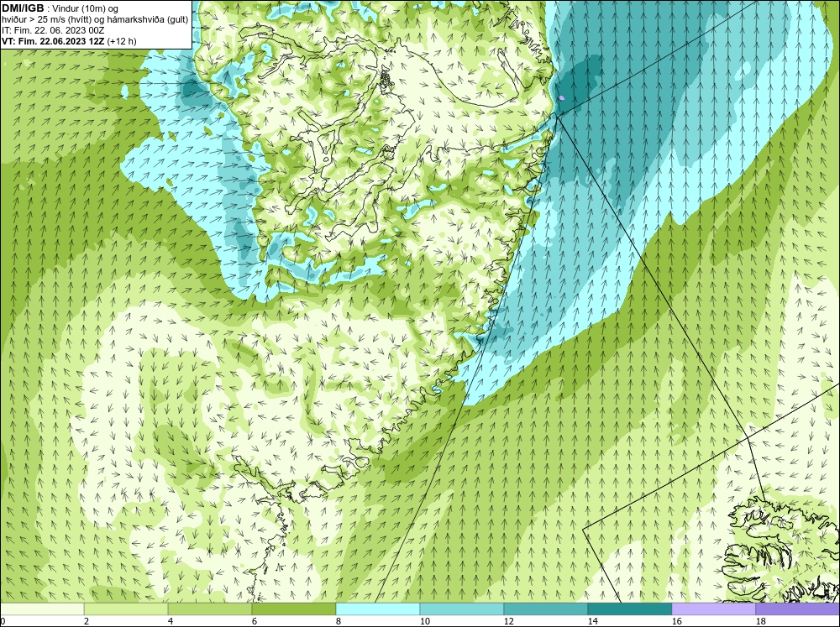Click the 8–10 m/s pale cyan swatch

click(x=378, y=609)
